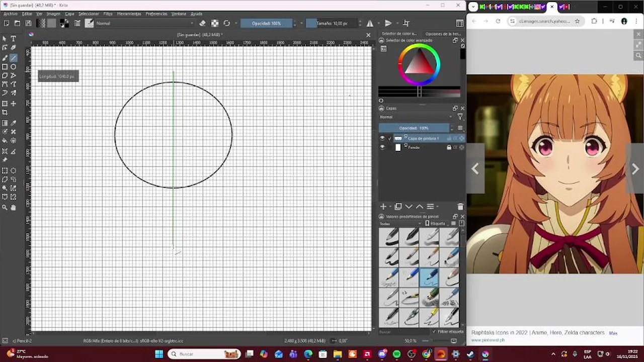Viewport: 644px width, 362px height.
Task: Hide the Capa de pintura 1 layer
Action: pyautogui.click(x=382, y=138)
